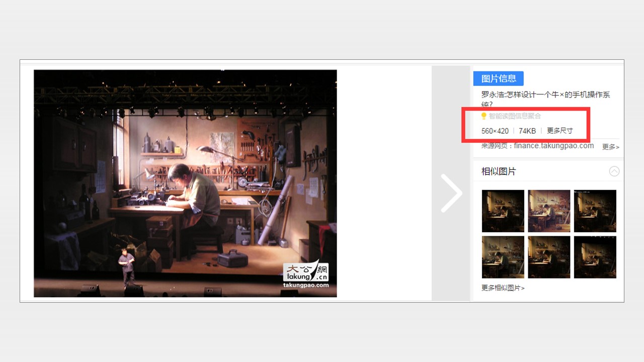Open the 图片信息 tab
This screenshot has width=644, height=362.
pyautogui.click(x=498, y=78)
